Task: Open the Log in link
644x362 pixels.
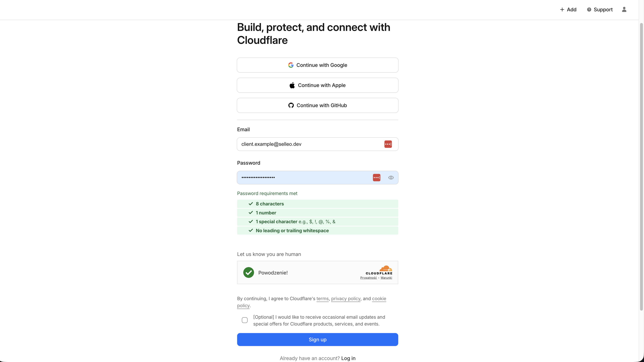Action: pos(348,358)
